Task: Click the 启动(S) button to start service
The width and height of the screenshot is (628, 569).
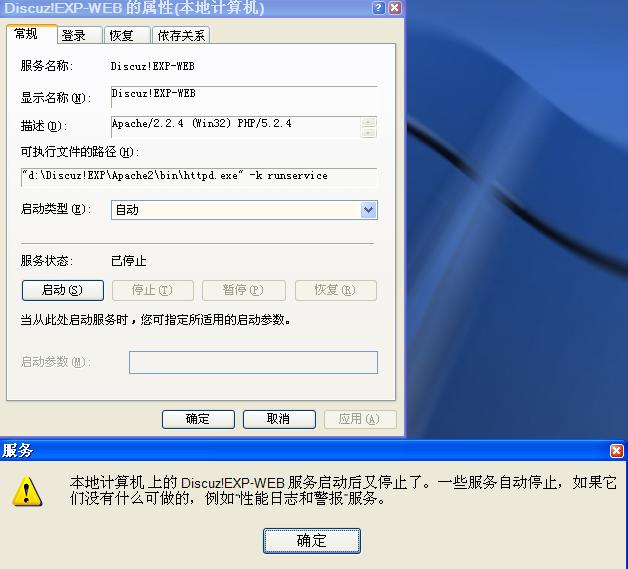Action: [x=63, y=290]
